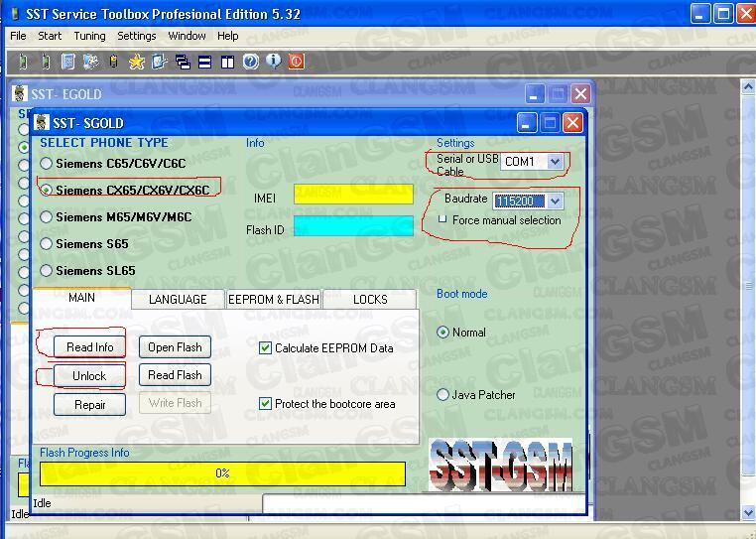Click the yellow battery phone toolbar icon
The width and height of the screenshot is (756, 539).
[114, 62]
